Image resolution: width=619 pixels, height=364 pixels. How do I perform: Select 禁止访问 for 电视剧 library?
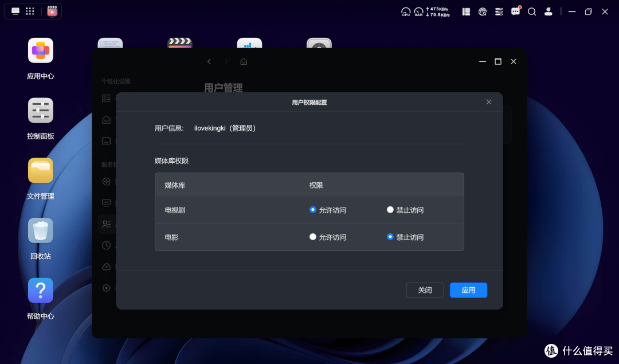coord(390,210)
